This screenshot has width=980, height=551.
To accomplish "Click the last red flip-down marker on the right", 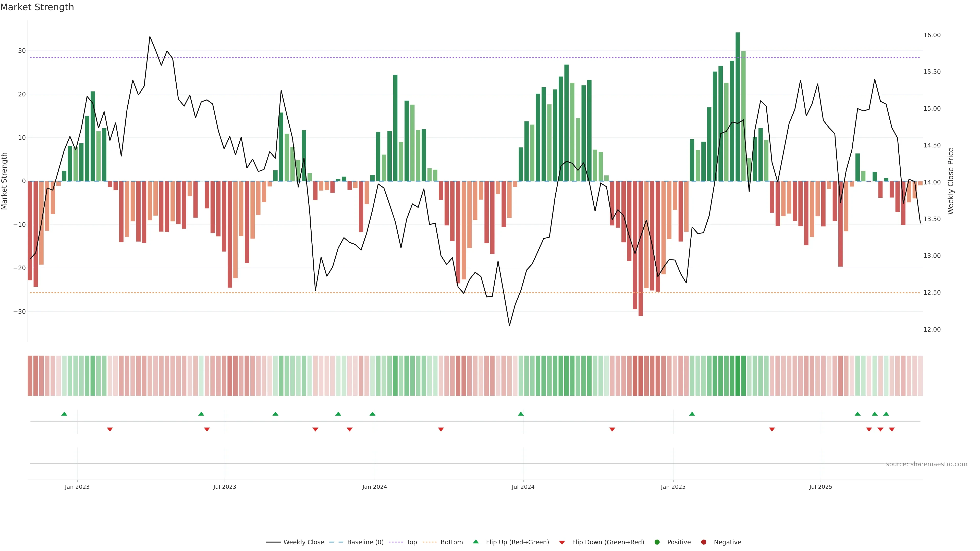I will click(892, 429).
